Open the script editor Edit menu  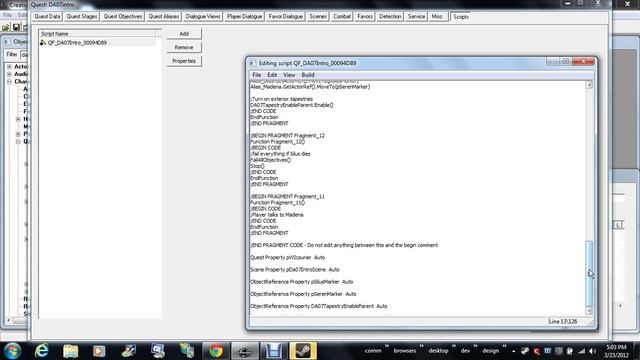coord(272,75)
